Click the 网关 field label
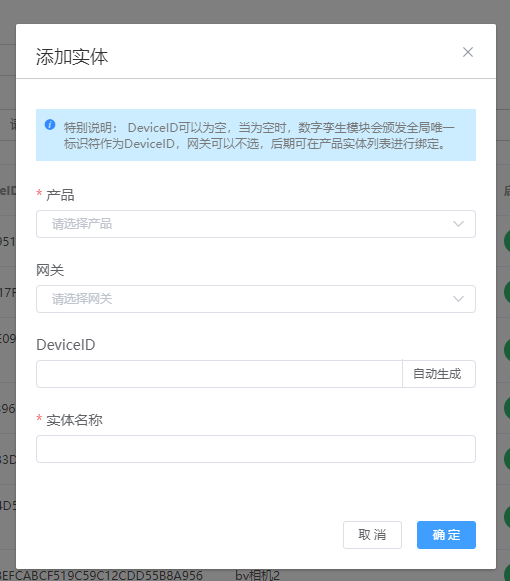 pyautogui.click(x=50, y=270)
